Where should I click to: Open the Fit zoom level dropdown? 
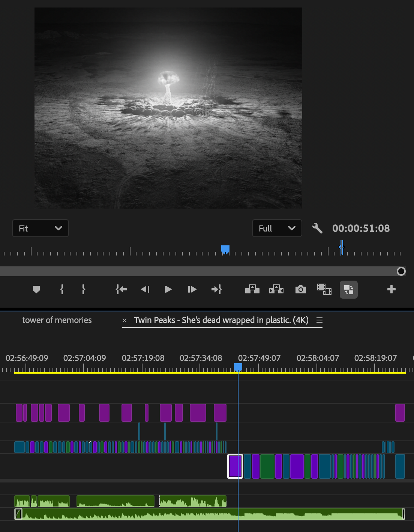(x=40, y=228)
